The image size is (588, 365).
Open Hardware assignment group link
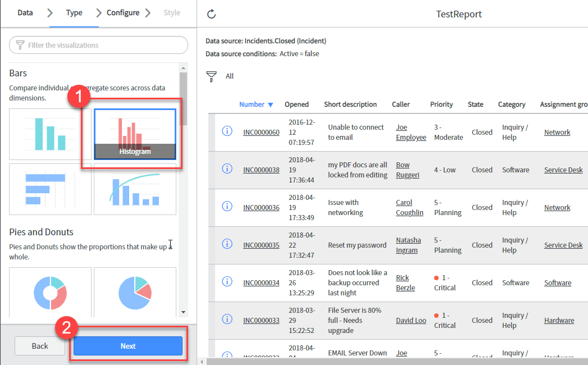pos(559,321)
